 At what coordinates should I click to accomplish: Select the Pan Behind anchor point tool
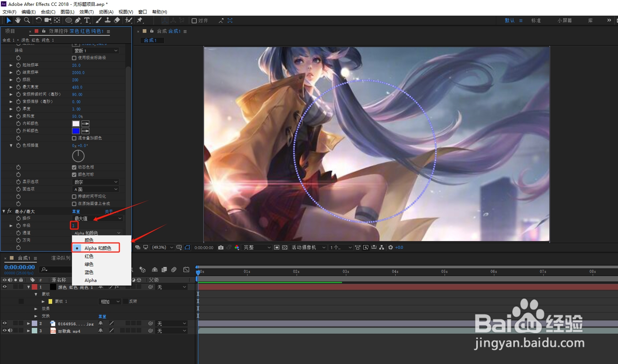pos(57,20)
